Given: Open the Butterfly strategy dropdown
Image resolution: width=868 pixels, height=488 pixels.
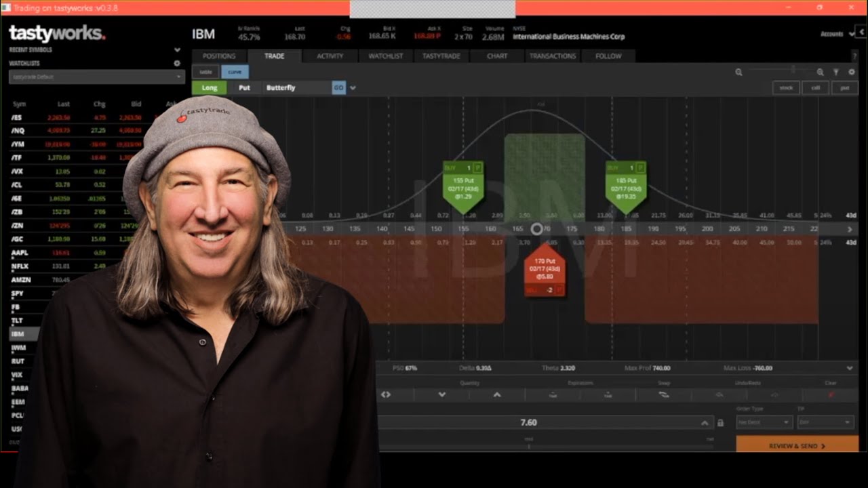Looking at the screenshot, I should click(x=297, y=87).
